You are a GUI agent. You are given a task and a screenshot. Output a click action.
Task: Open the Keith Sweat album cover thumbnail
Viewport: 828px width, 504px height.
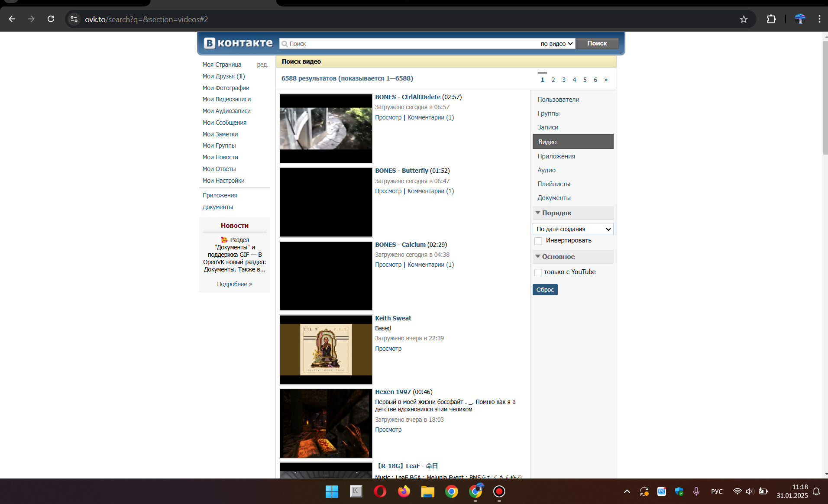[x=326, y=350]
